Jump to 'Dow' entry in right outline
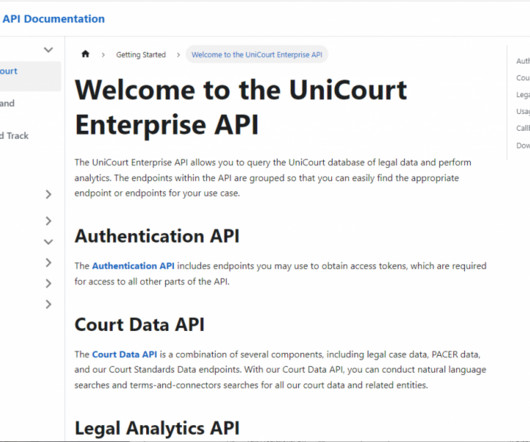Viewport: 530px width, 442px height. point(523,146)
